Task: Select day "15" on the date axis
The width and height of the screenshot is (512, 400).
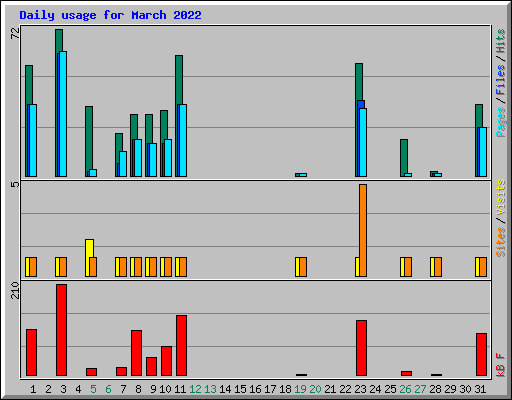Action: tap(240, 389)
